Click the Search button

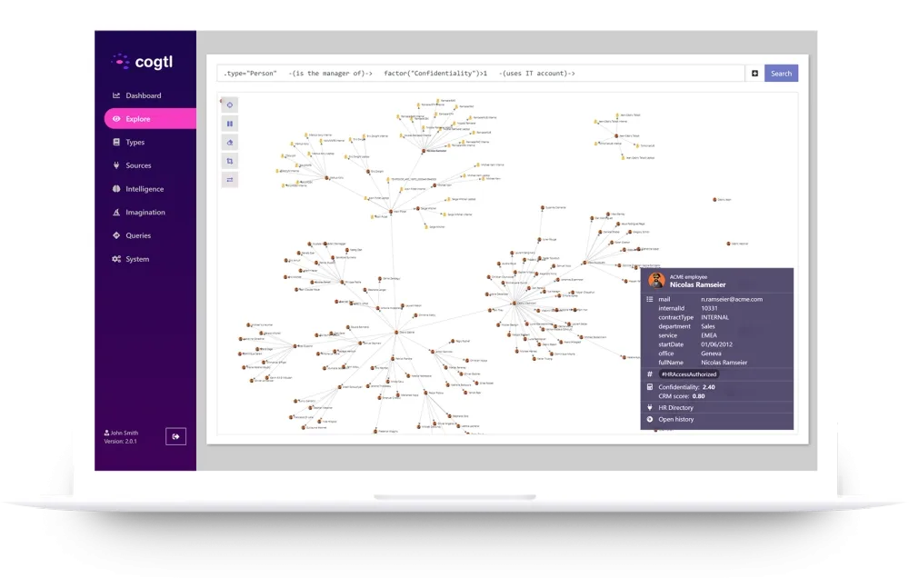coord(781,74)
